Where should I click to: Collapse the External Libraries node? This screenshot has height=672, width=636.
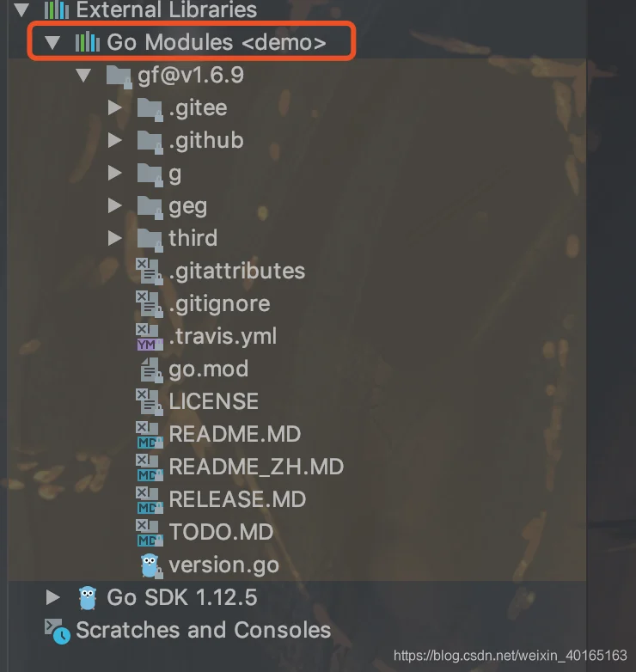click(x=21, y=9)
